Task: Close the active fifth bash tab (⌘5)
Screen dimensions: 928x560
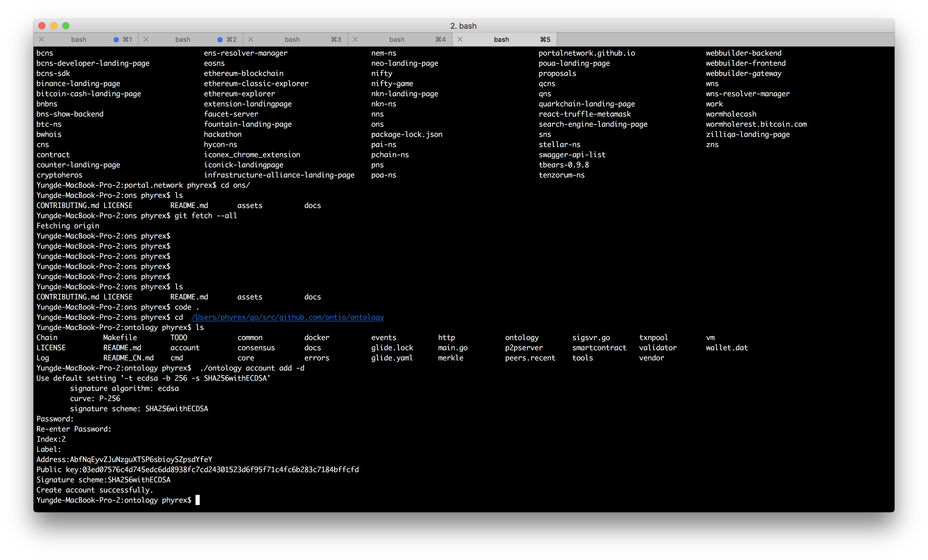Action: [460, 39]
